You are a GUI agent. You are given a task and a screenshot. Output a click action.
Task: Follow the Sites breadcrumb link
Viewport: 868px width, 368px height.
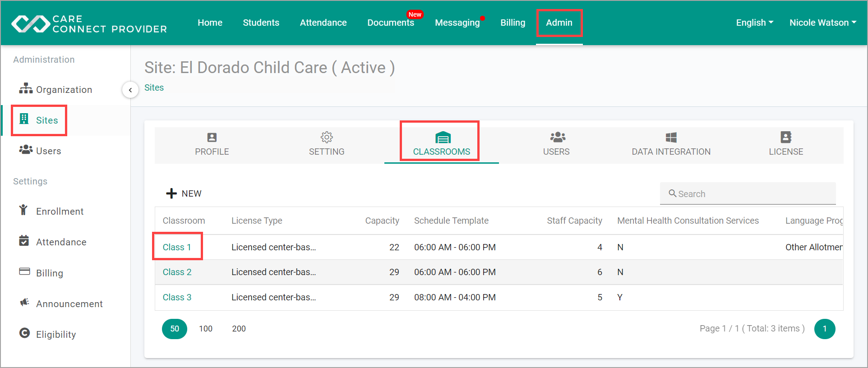154,87
